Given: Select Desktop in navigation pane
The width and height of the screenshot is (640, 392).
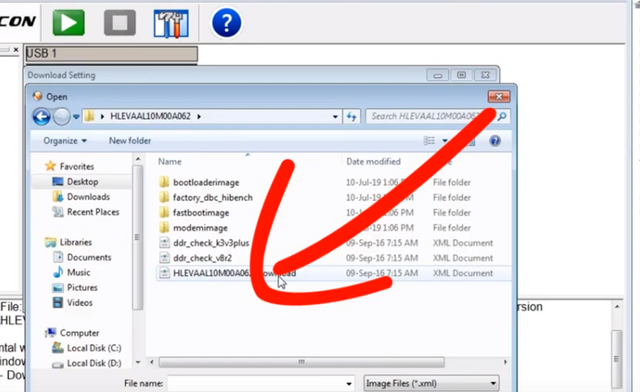Looking at the screenshot, I should click(x=82, y=182).
